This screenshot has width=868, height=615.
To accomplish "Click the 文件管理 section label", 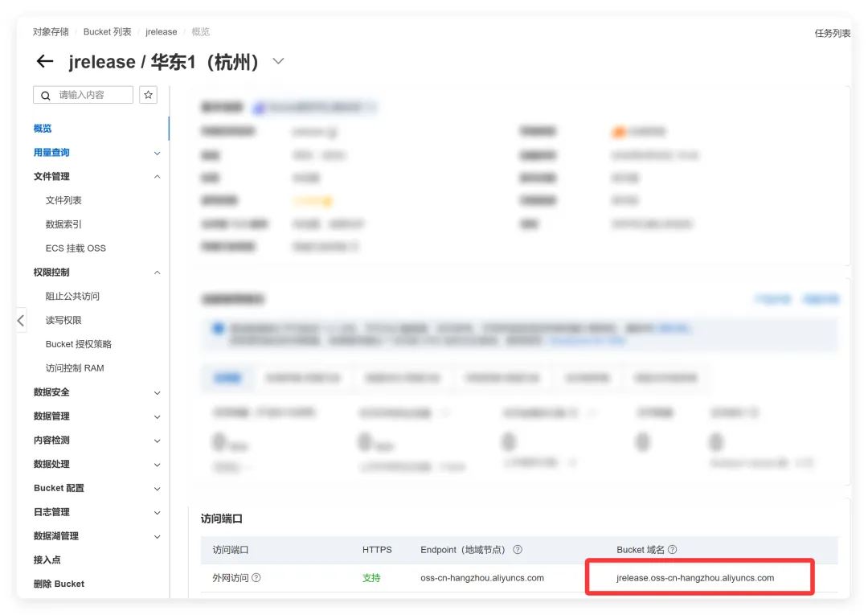I will tap(51, 176).
